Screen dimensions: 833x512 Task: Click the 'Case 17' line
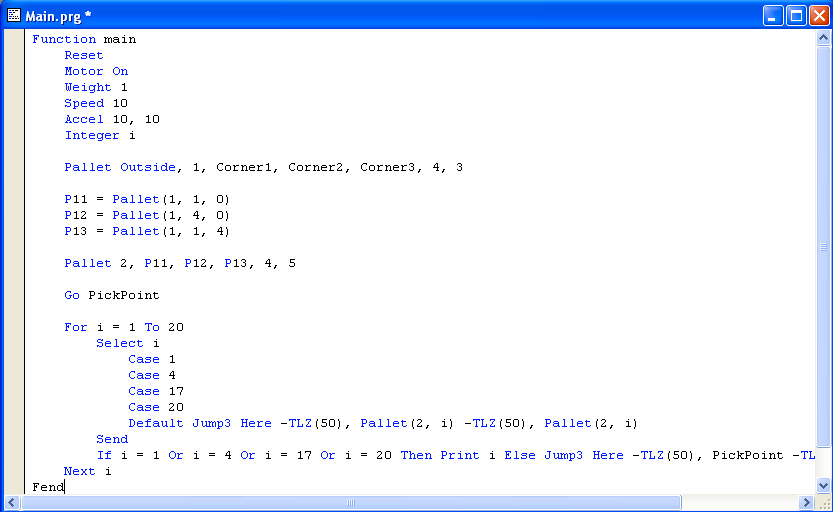tap(156, 390)
